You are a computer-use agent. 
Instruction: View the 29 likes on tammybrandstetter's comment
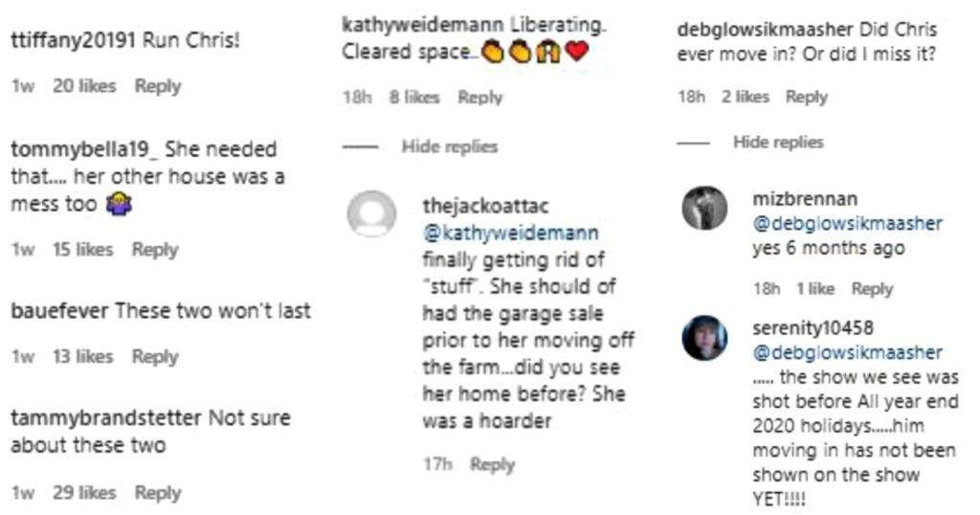point(84,493)
